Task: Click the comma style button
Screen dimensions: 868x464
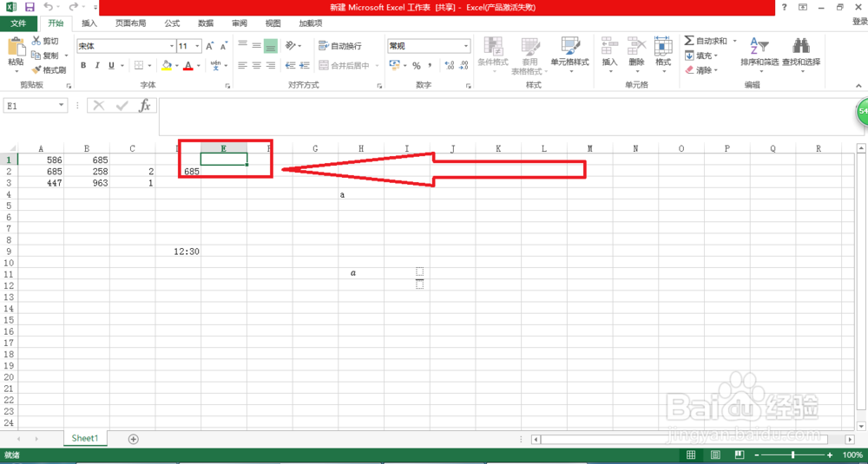Action: tap(430, 65)
